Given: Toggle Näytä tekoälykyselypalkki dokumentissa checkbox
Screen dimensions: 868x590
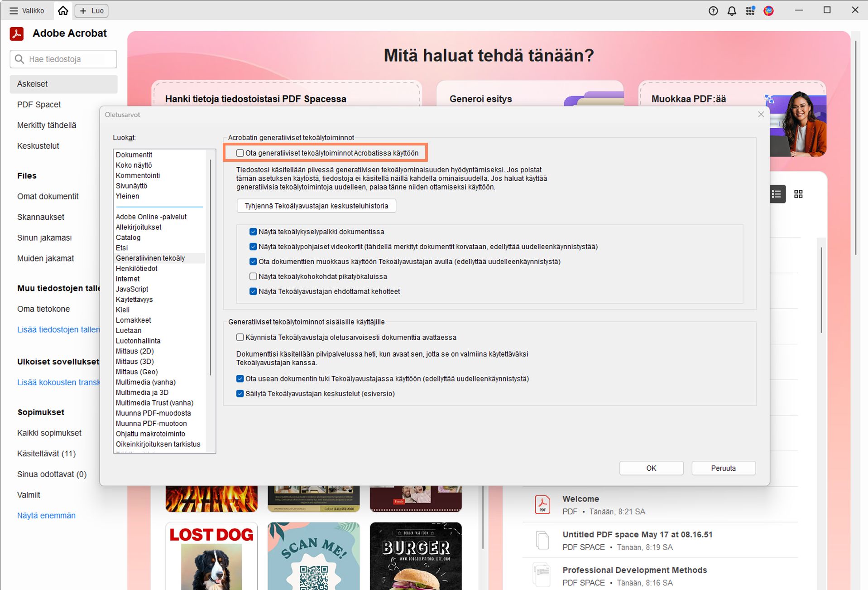Looking at the screenshot, I should (x=253, y=232).
